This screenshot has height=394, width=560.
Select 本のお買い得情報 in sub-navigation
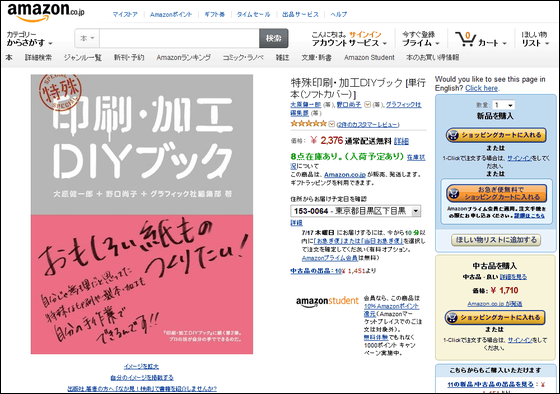pos(432,57)
